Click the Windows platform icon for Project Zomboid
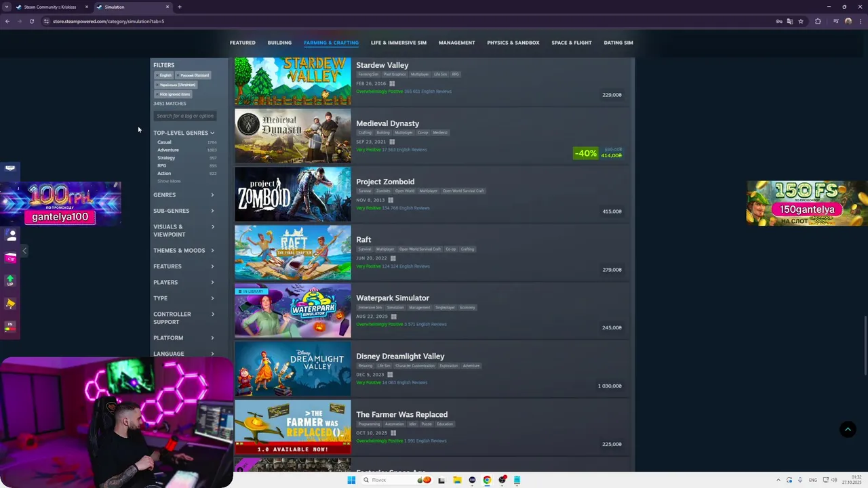Image resolution: width=868 pixels, height=488 pixels. (391, 200)
